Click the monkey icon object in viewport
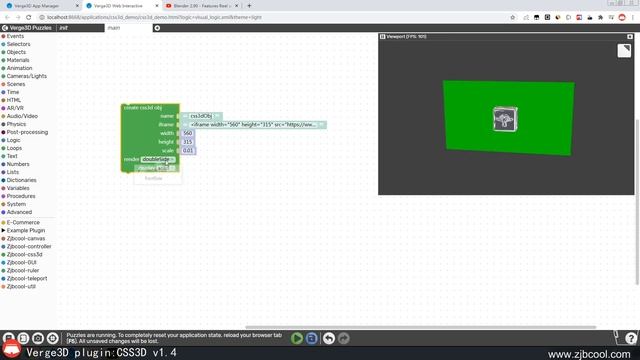640x360 pixels. pyautogui.click(x=505, y=119)
